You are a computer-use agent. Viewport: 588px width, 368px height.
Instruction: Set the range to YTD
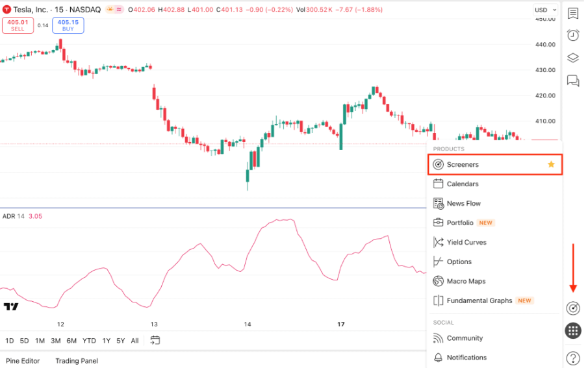coord(89,341)
